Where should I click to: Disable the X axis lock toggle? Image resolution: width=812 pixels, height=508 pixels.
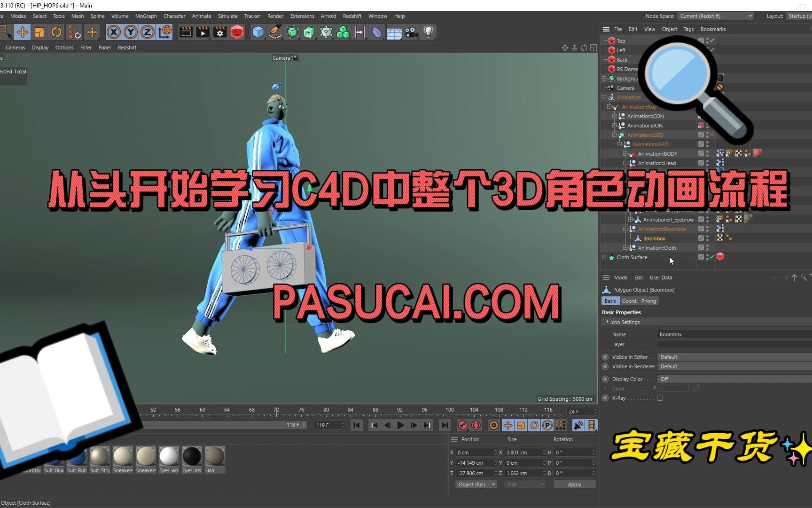[x=113, y=32]
